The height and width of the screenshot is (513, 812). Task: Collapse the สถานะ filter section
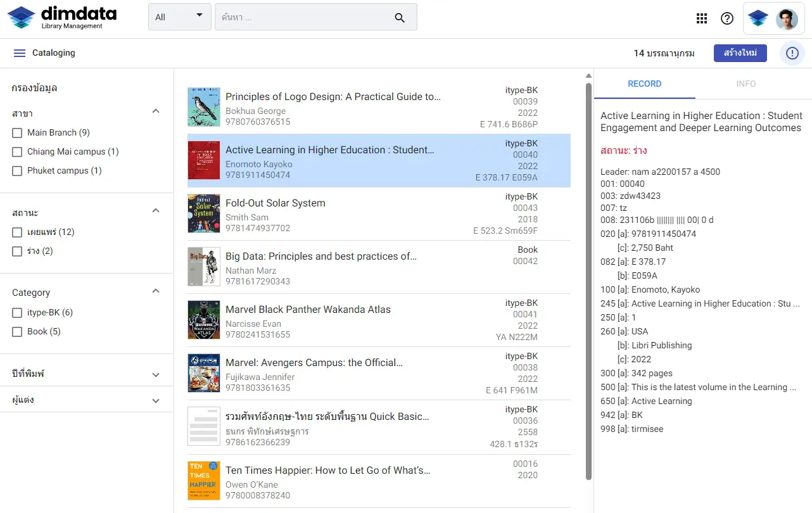point(156,211)
